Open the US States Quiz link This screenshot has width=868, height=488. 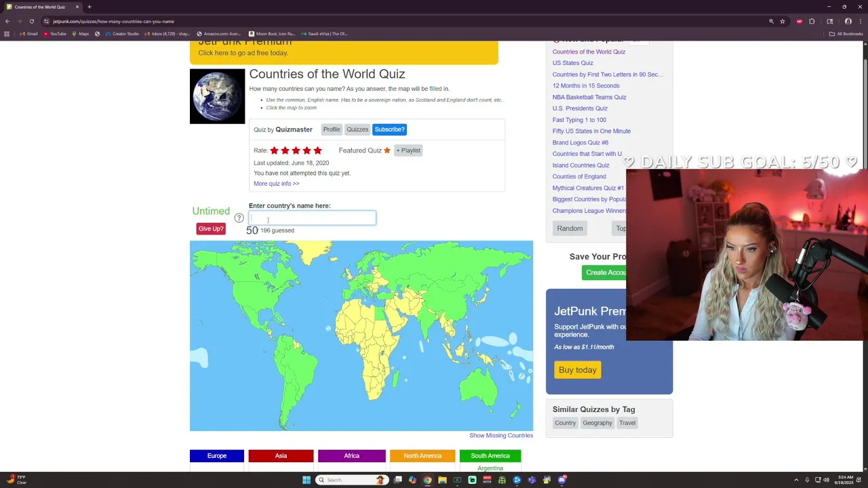point(573,63)
